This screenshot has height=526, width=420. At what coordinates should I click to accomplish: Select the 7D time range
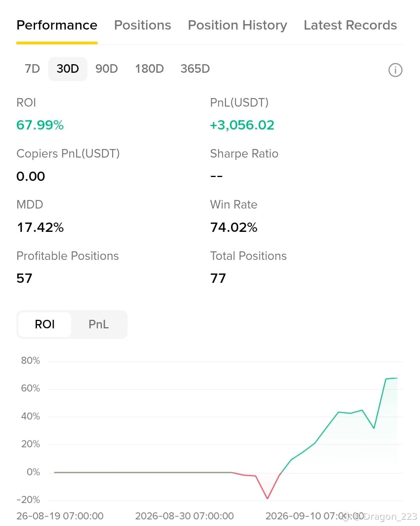point(32,69)
